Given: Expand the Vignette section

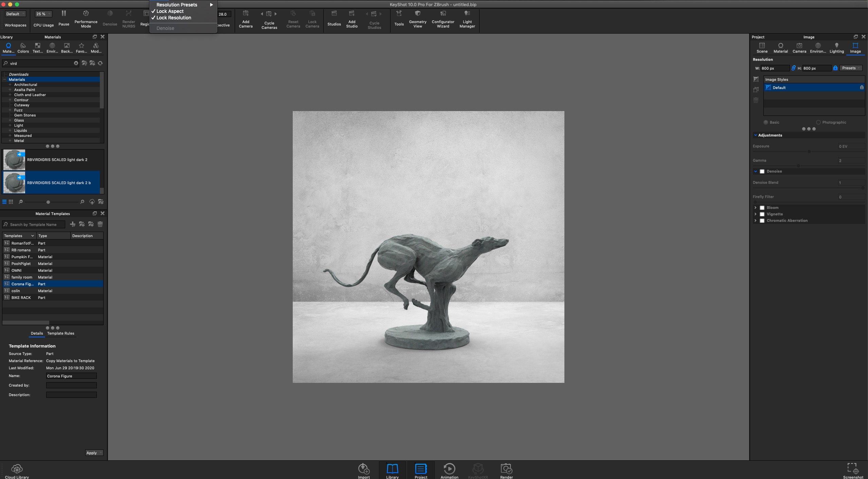Looking at the screenshot, I should coord(755,214).
